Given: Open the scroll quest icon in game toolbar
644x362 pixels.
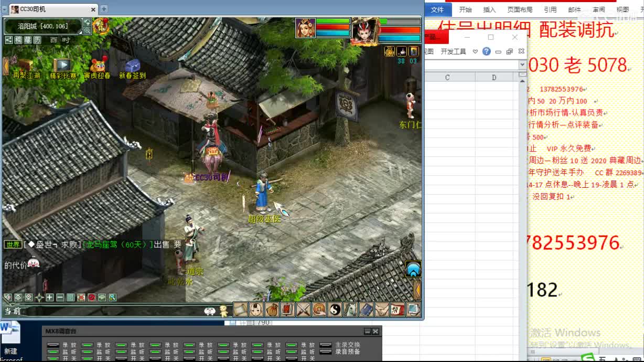Looking at the screenshot, I should [x=241, y=310].
